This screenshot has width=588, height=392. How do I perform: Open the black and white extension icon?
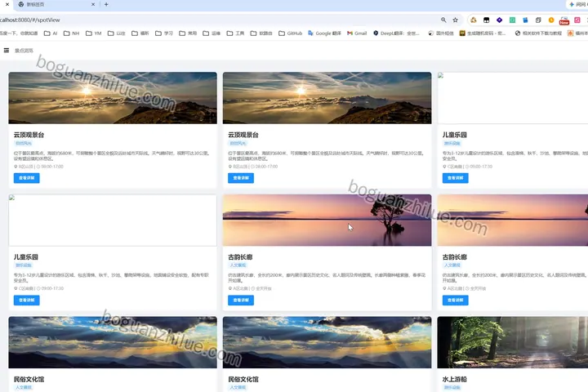[487, 20]
